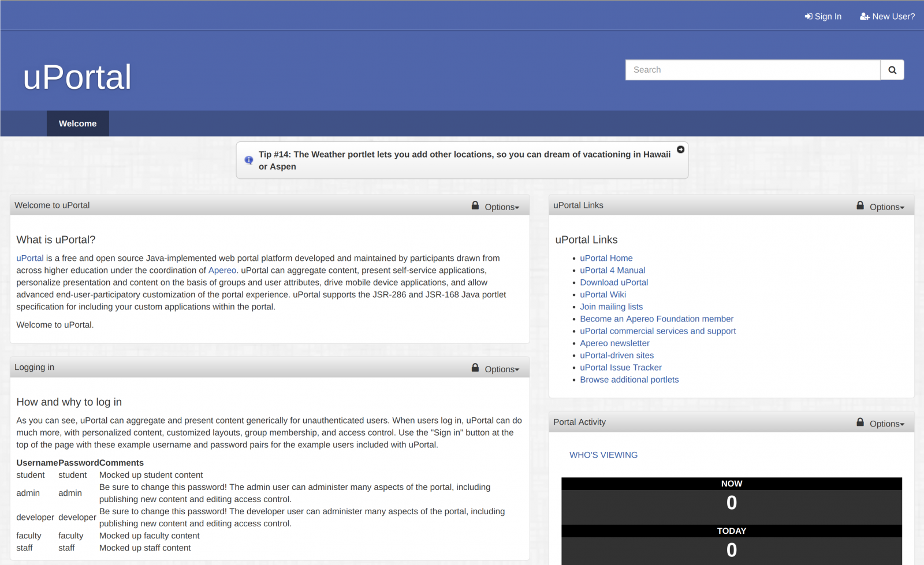Click the tip info bubble icon

point(249,160)
